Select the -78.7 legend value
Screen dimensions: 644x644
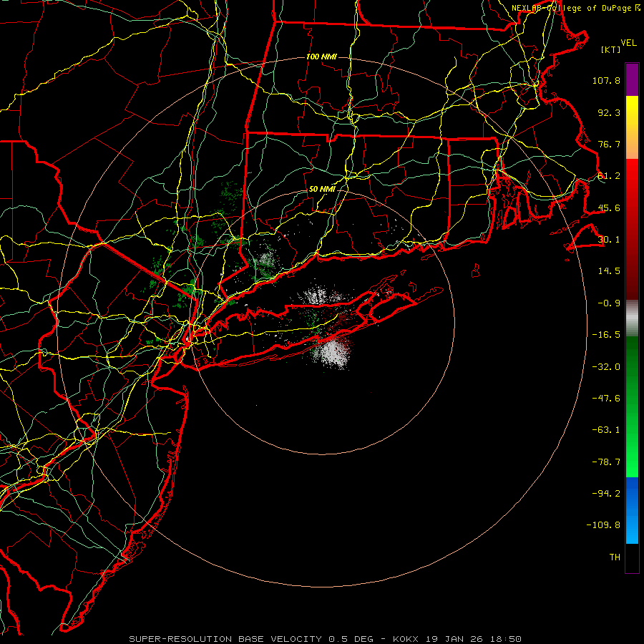pos(606,462)
